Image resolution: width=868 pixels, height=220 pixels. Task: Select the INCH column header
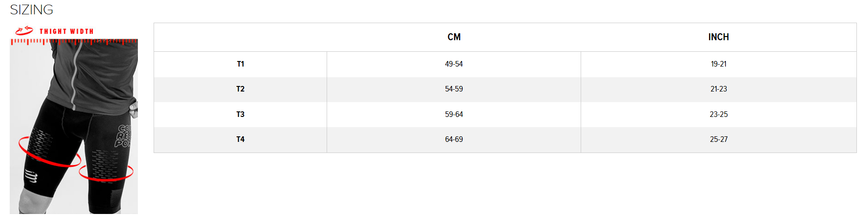point(718,37)
